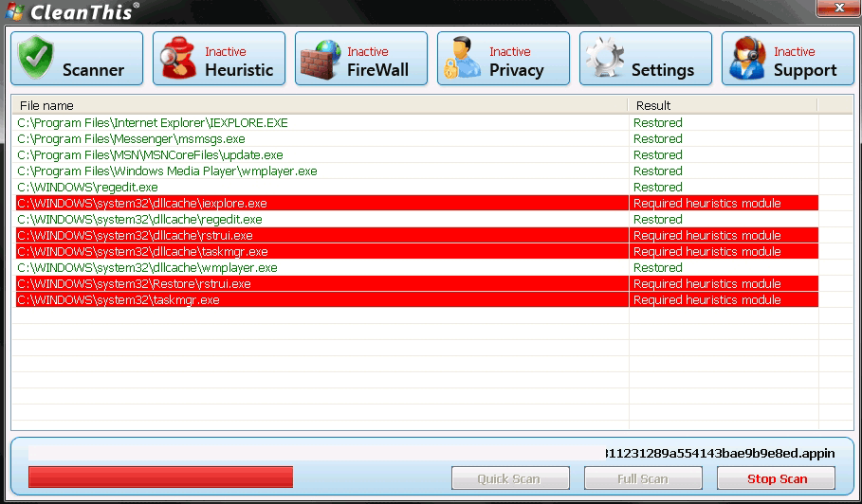
Task: Sort list by File name column header
Action: click(319, 105)
